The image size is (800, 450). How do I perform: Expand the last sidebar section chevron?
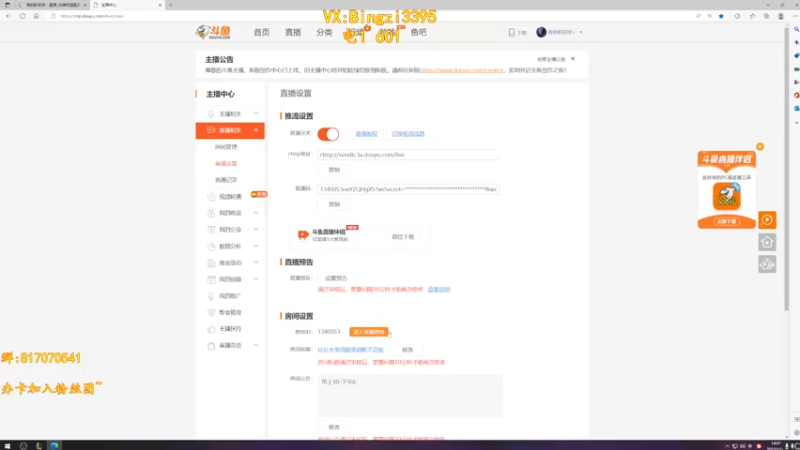pos(256,345)
